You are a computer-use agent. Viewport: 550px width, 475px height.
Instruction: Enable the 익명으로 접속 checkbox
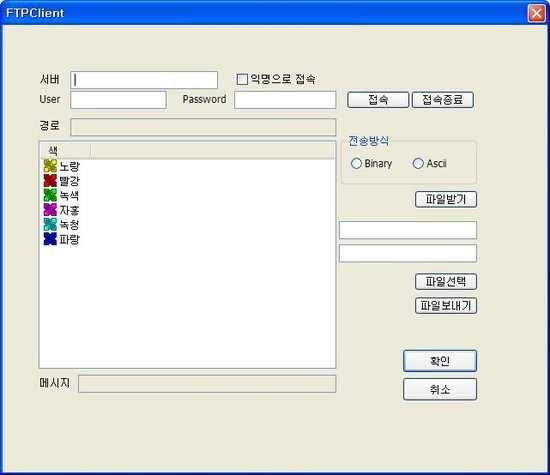[x=242, y=79]
